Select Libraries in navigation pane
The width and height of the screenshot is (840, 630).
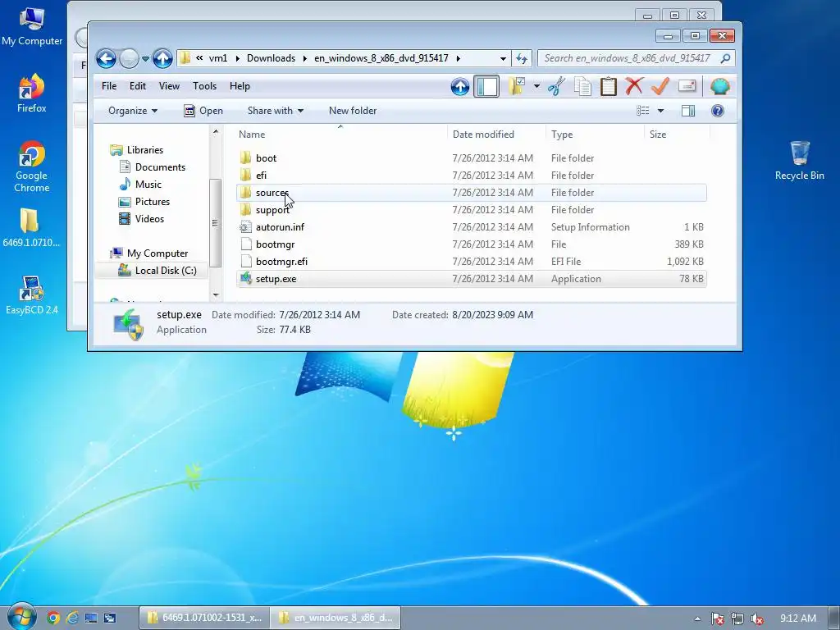pyautogui.click(x=137, y=150)
